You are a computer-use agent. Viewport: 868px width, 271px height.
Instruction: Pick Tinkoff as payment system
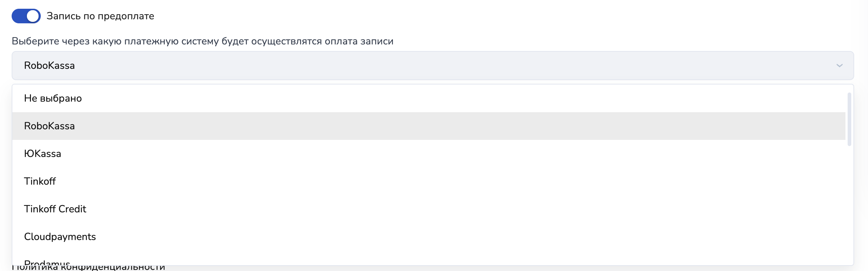pos(40,181)
